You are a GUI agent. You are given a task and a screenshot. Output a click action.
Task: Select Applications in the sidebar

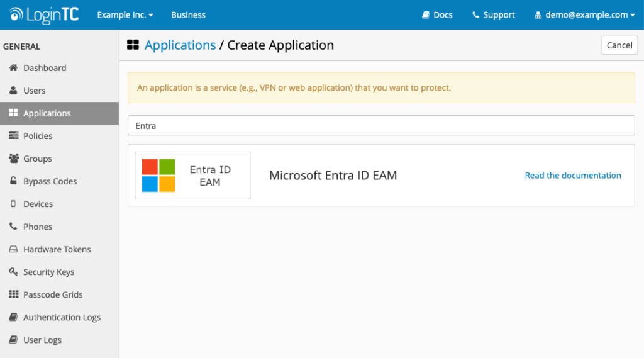coord(60,113)
